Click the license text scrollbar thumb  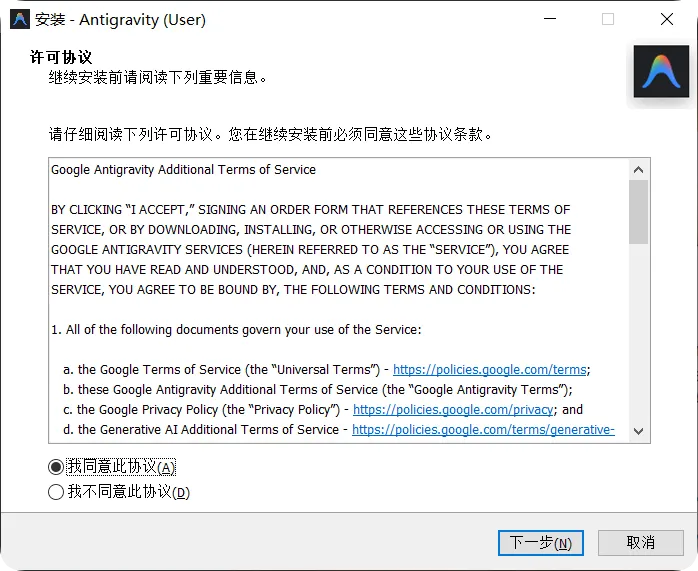click(x=638, y=212)
